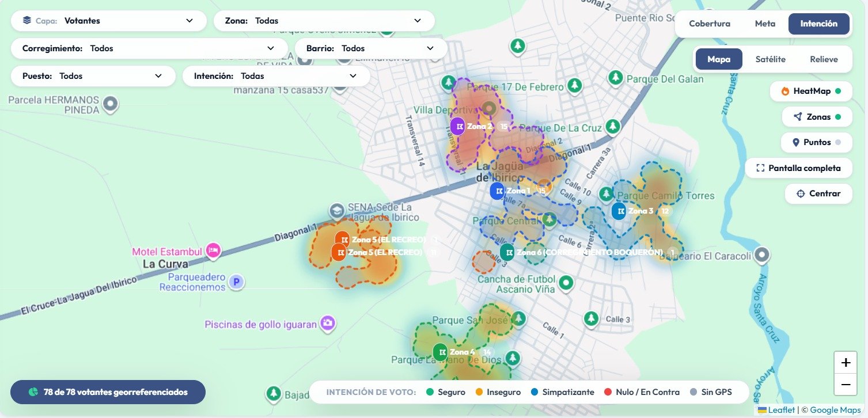
Task: Click the Parque De La Cruz tree icon
Action: pos(614,126)
